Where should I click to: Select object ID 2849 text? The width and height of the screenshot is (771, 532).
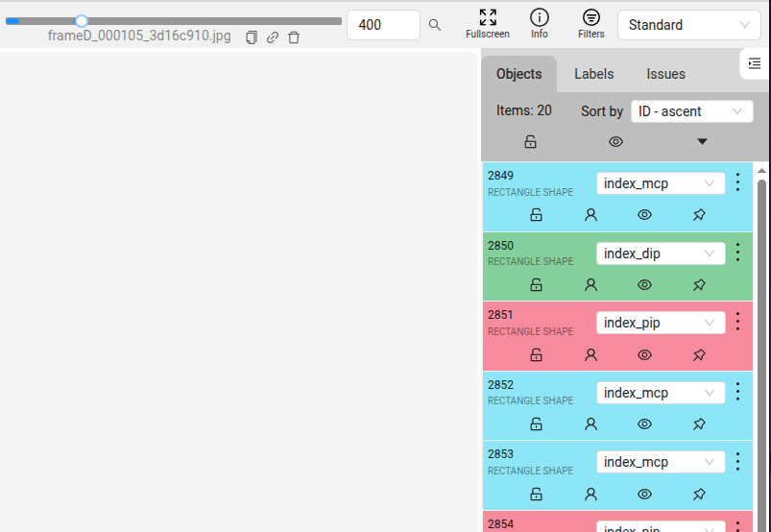500,176
